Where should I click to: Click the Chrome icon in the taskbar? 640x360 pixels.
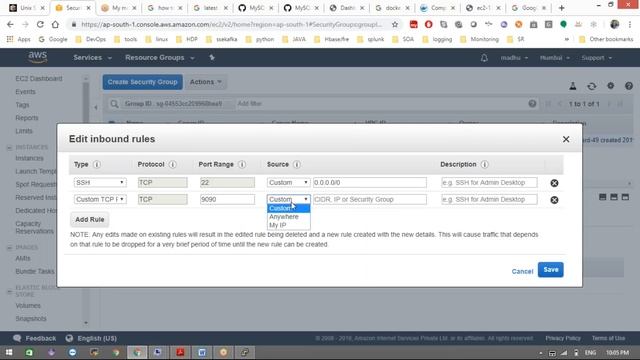[x=138, y=352]
